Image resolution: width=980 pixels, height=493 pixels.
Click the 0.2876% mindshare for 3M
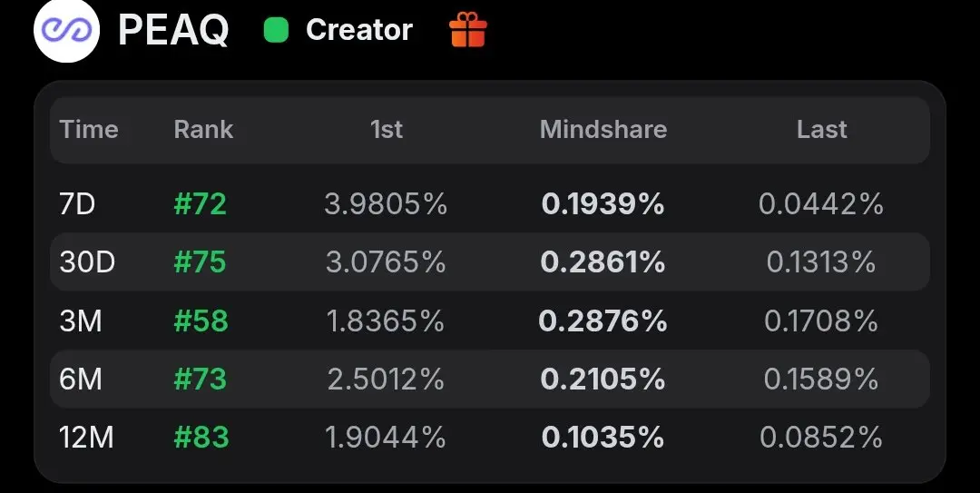[x=603, y=321]
